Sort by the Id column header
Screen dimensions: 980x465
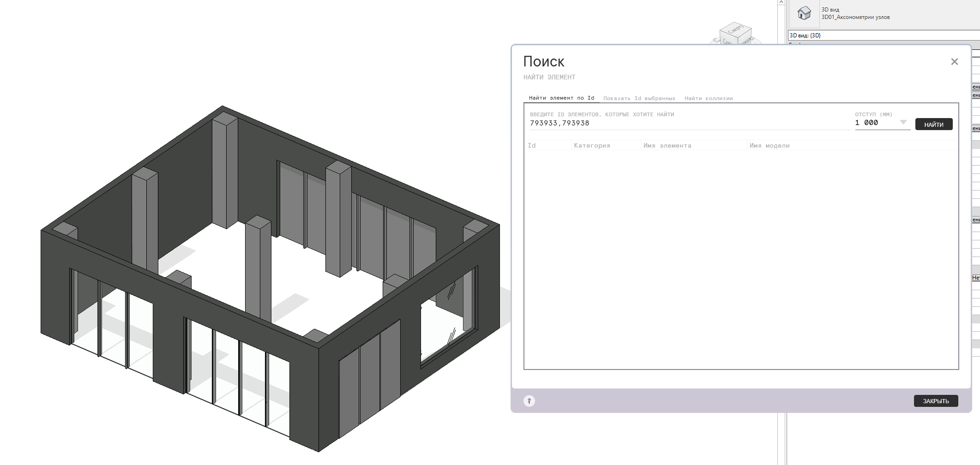pyautogui.click(x=532, y=145)
